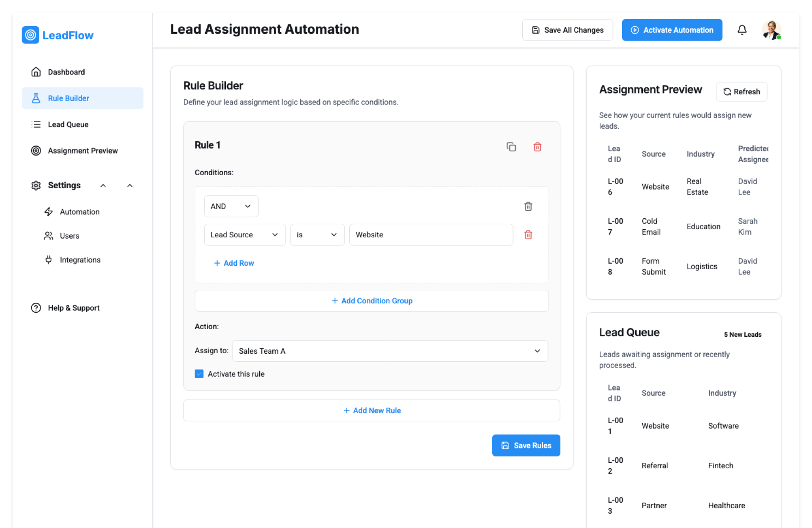
Task: Open Integrations settings page
Action: click(80, 260)
